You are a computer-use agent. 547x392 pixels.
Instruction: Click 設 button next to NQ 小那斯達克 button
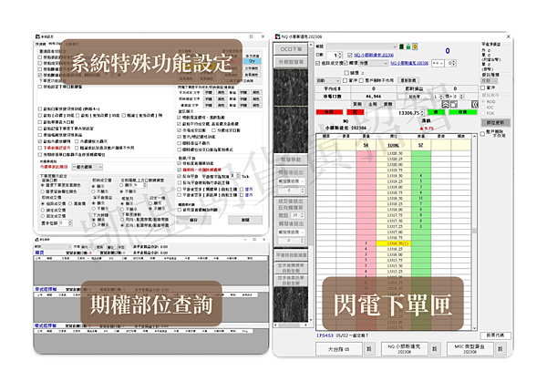[435, 349]
